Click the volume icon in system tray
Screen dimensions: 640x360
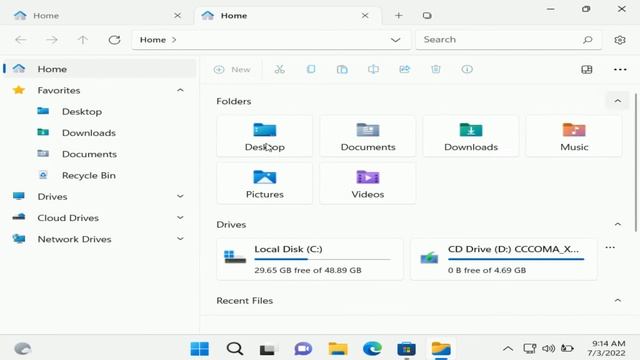(x=548, y=348)
